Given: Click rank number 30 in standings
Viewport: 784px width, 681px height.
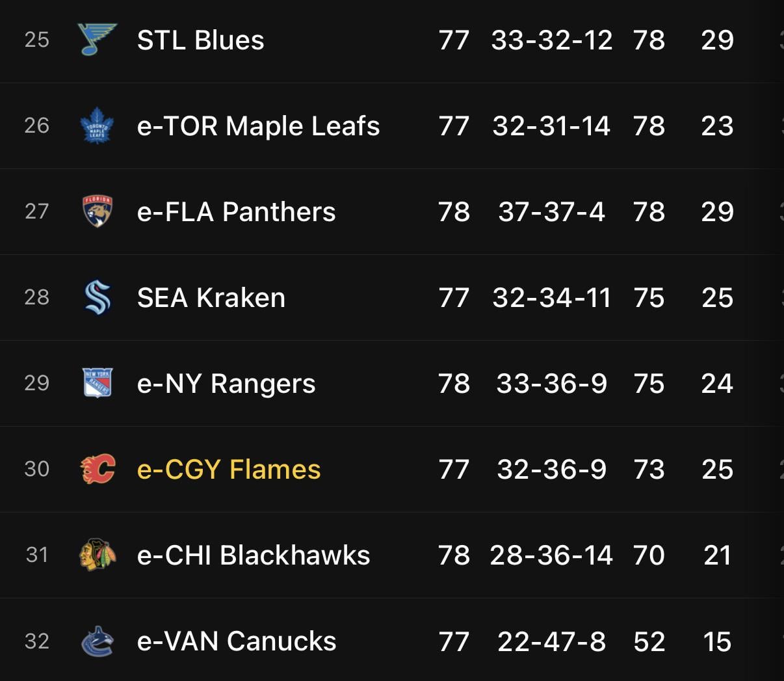Looking at the screenshot, I should coord(37,469).
